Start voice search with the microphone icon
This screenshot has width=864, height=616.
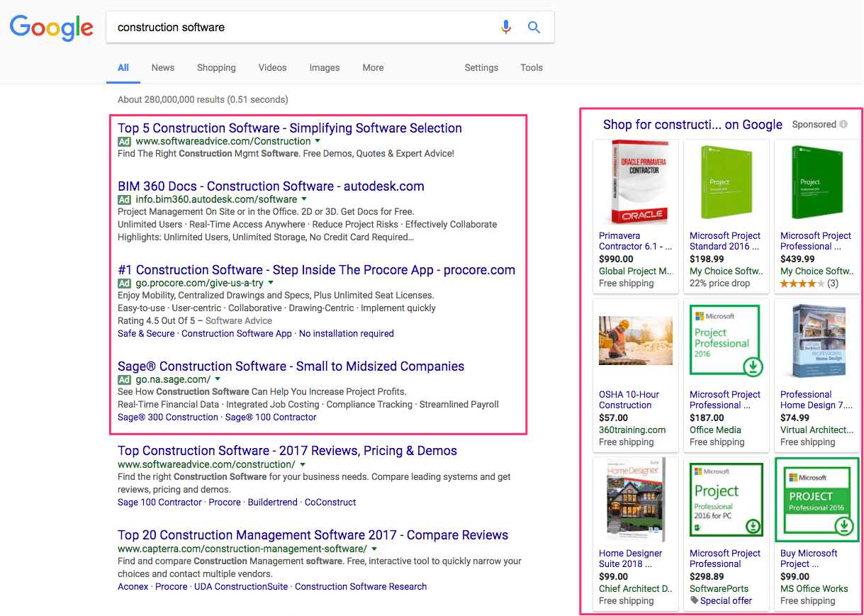tap(506, 28)
